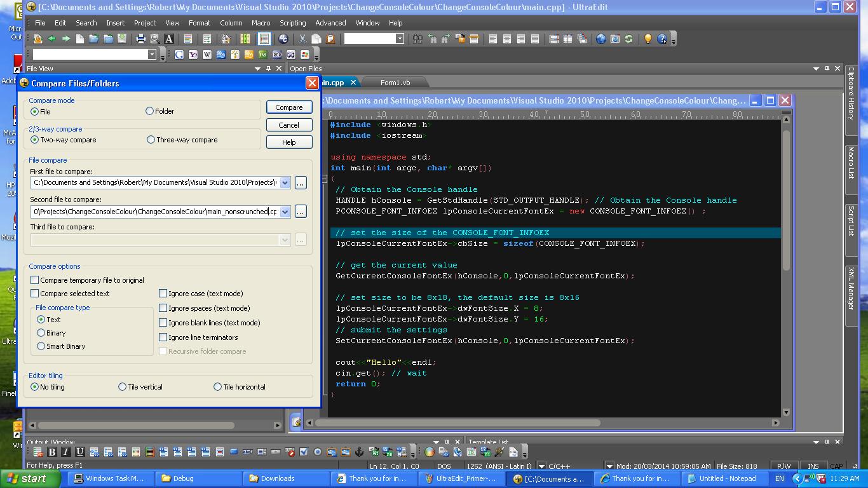868x488 pixels.
Task: Choose Tile vertical editor tiling option
Action: (122, 387)
